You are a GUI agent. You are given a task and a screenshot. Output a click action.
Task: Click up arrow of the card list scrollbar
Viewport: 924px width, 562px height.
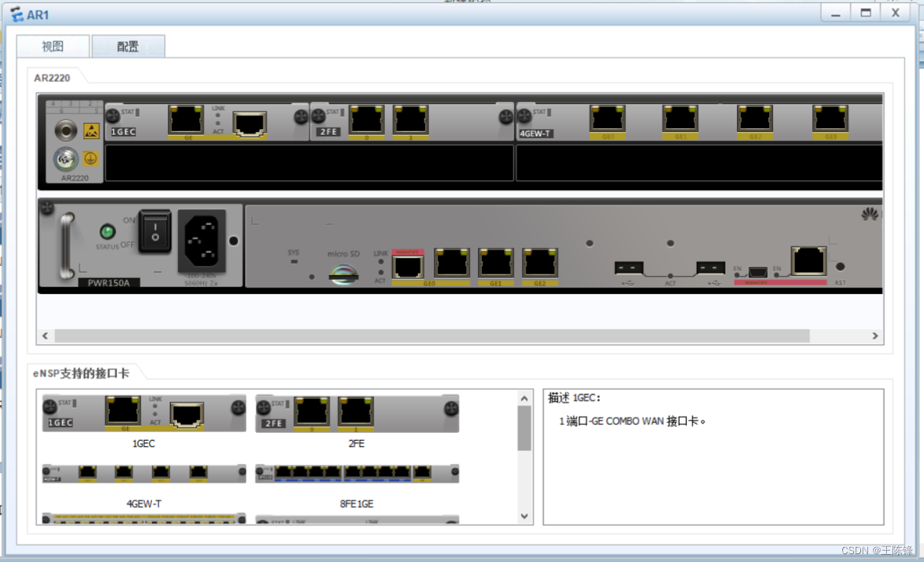[524, 399]
